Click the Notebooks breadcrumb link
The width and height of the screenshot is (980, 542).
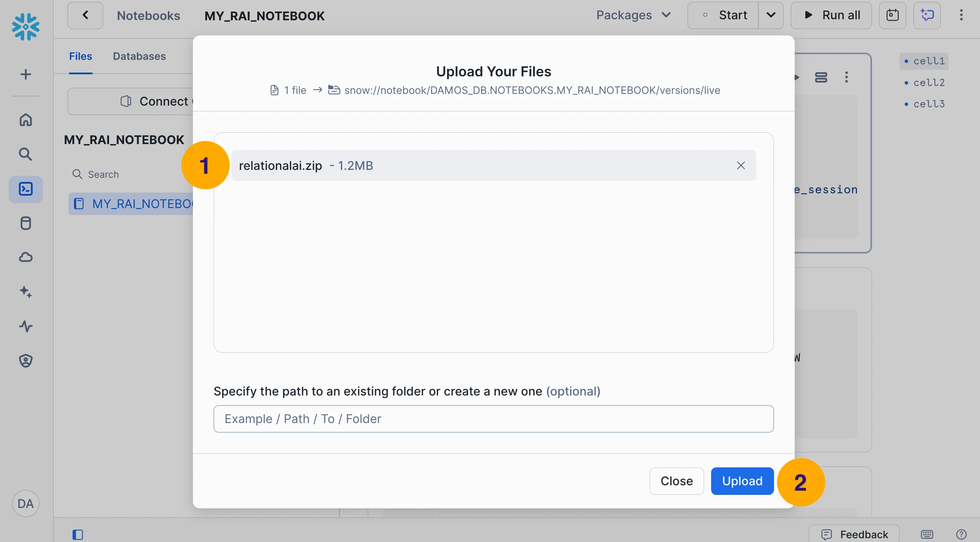click(x=148, y=15)
